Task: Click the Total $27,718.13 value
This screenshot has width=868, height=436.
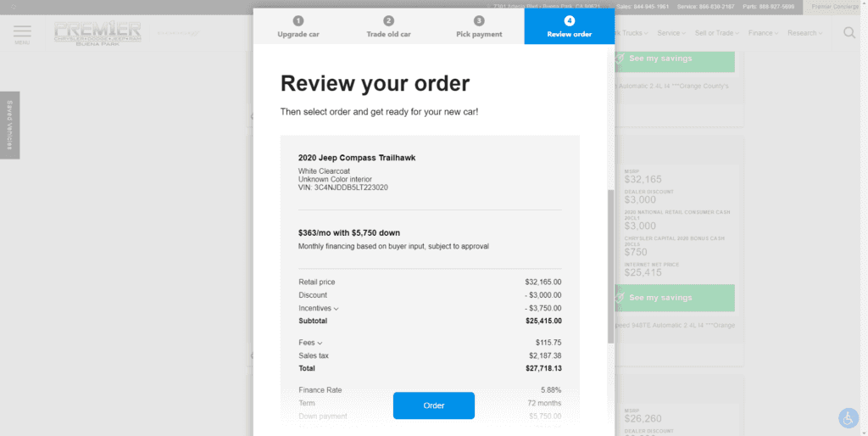Action: pyautogui.click(x=543, y=368)
